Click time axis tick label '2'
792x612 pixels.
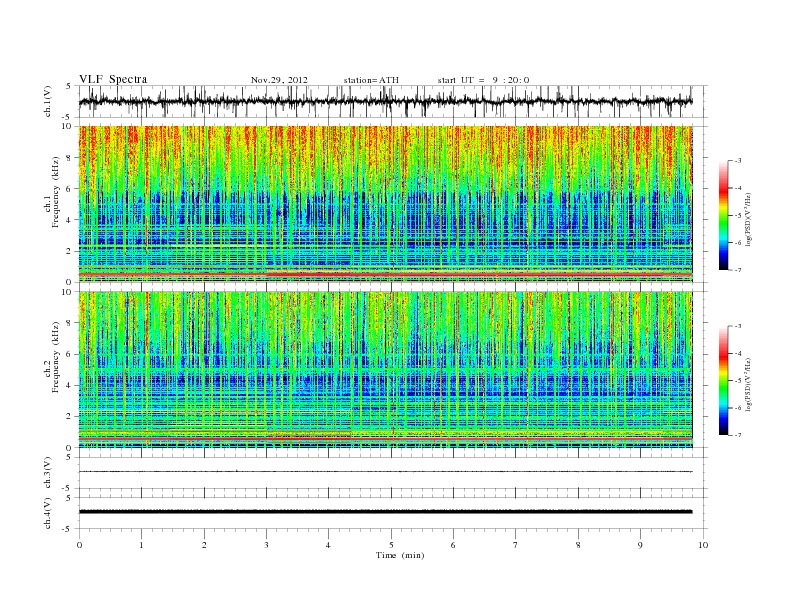[204, 545]
